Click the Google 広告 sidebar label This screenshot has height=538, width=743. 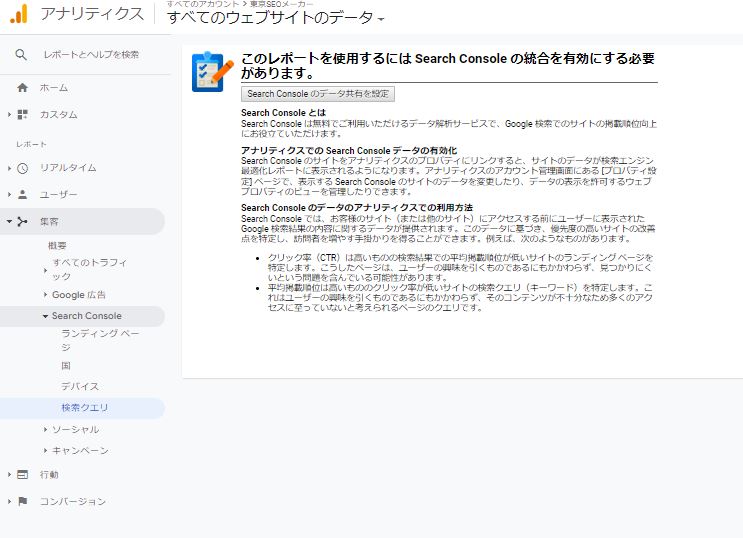click(x=79, y=295)
